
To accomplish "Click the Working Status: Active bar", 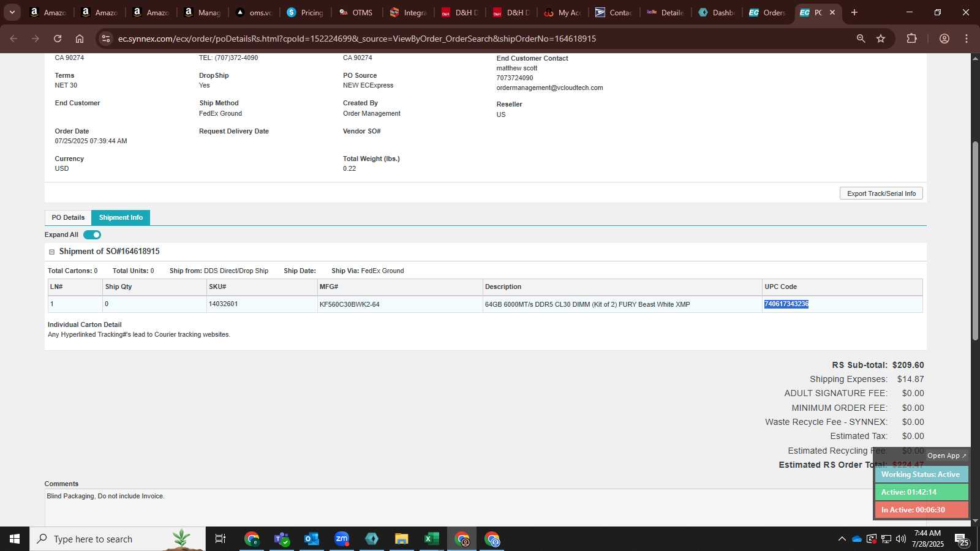I will (921, 474).
